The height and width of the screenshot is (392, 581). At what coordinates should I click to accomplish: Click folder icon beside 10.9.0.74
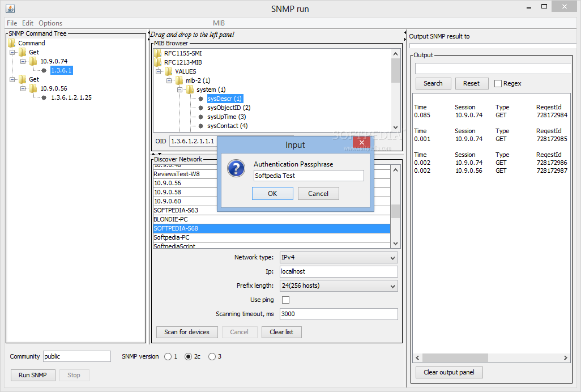(x=33, y=61)
